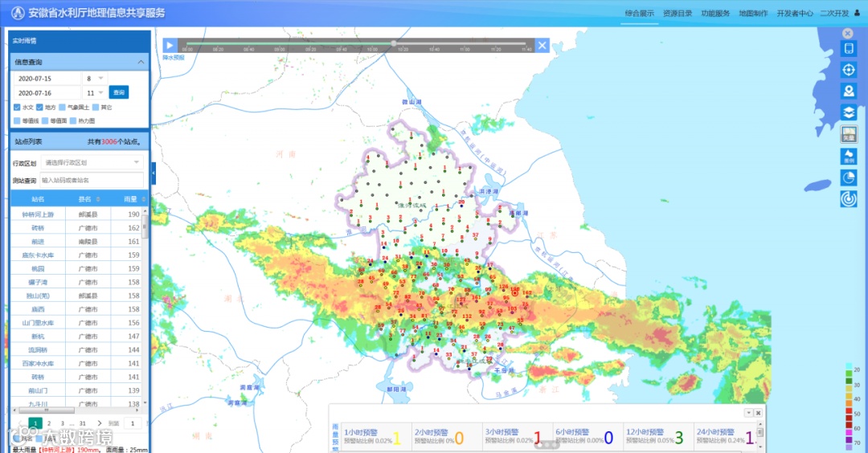Click the start date field 2020-07-15
The width and height of the screenshot is (868, 453).
tap(47, 79)
